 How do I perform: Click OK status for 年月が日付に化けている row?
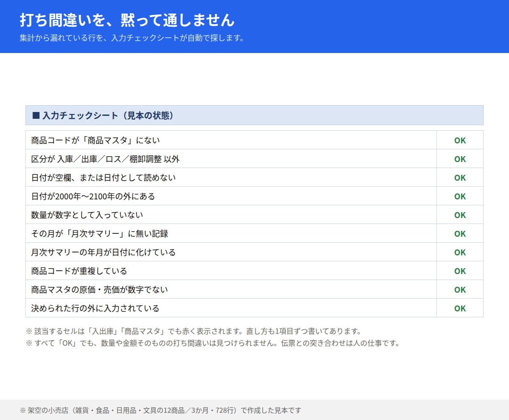(460, 252)
